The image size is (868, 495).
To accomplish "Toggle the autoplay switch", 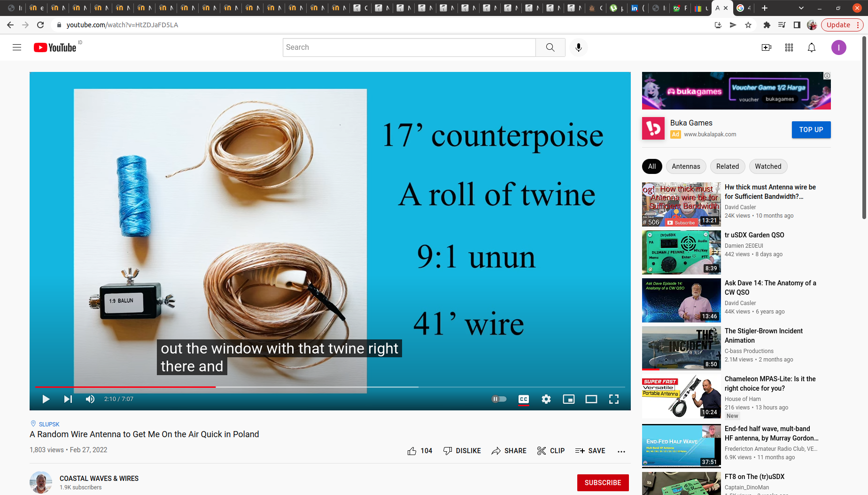I will (x=499, y=399).
